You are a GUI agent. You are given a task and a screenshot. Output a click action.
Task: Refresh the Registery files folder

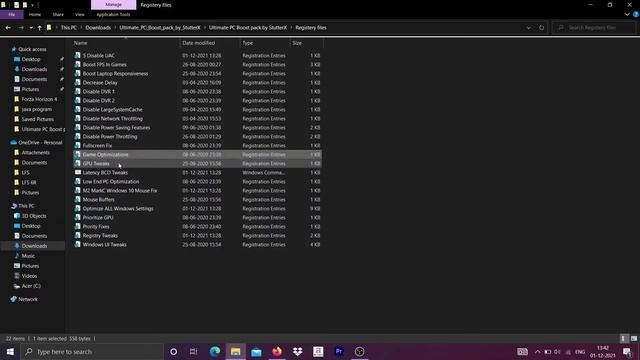[x=541, y=28]
